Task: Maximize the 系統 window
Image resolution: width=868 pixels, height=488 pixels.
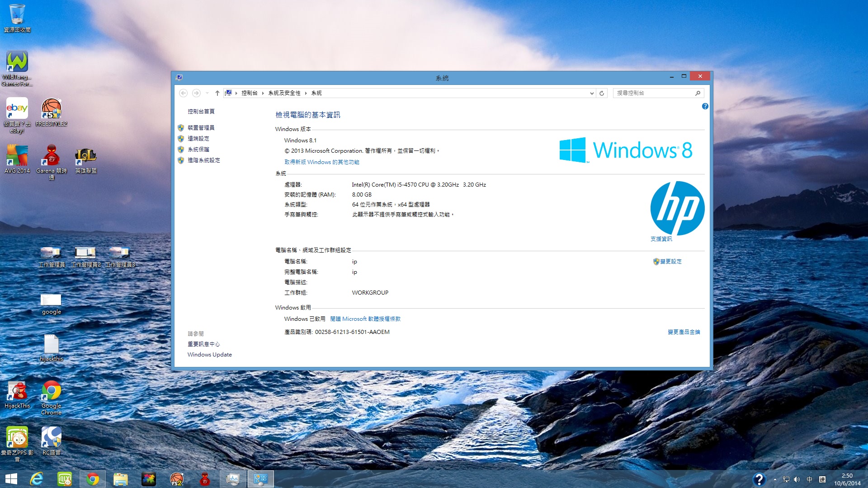Action: coord(684,76)
